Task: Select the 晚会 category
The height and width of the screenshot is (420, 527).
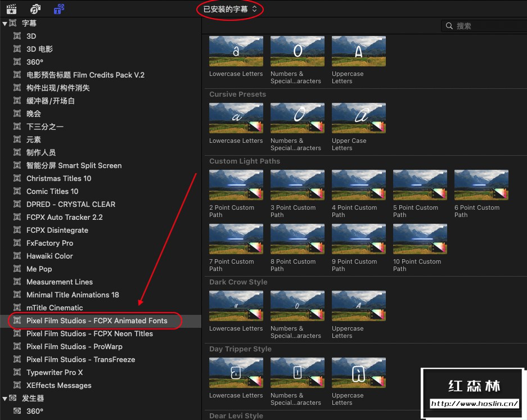Action: (x=34, y=114)
